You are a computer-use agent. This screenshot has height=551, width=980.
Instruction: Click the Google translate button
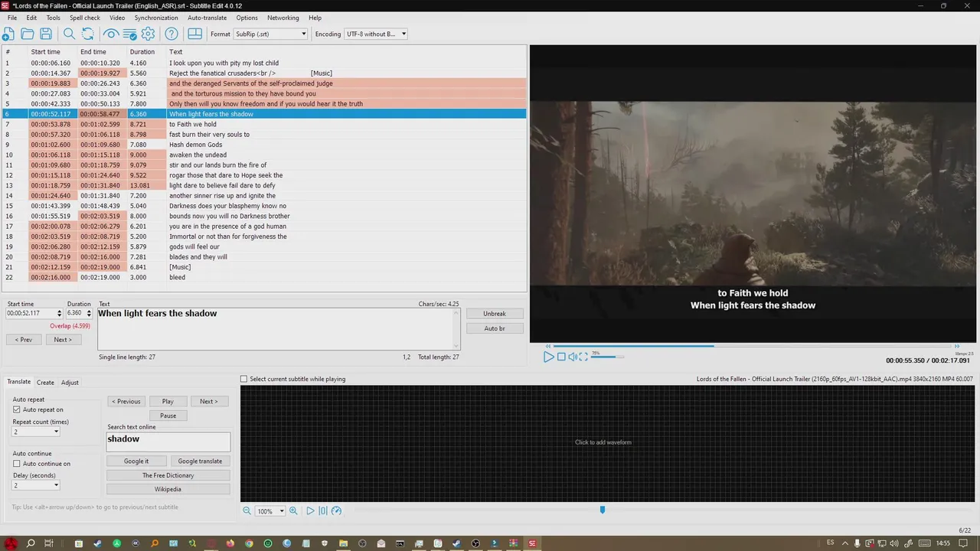200,461
